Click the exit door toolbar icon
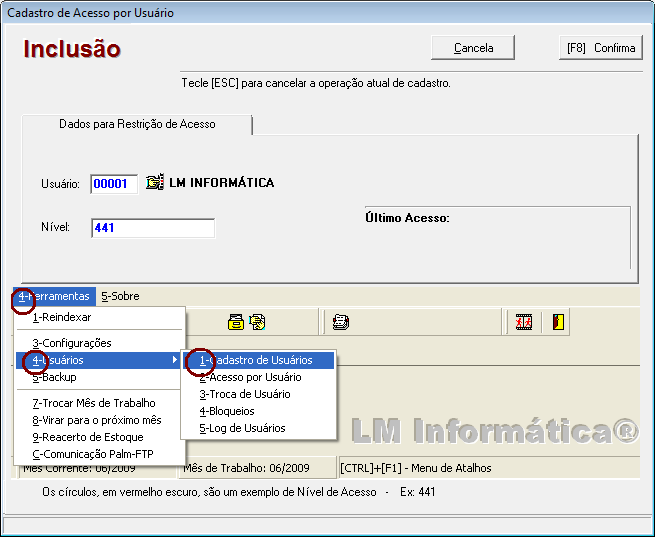This screenshot has height=537, width=655. (x=557, y=321)
